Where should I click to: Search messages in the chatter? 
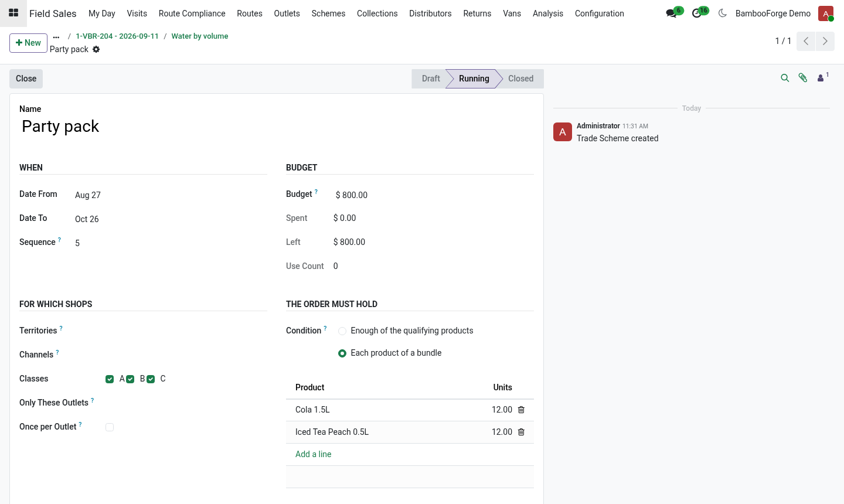(785, 78)
